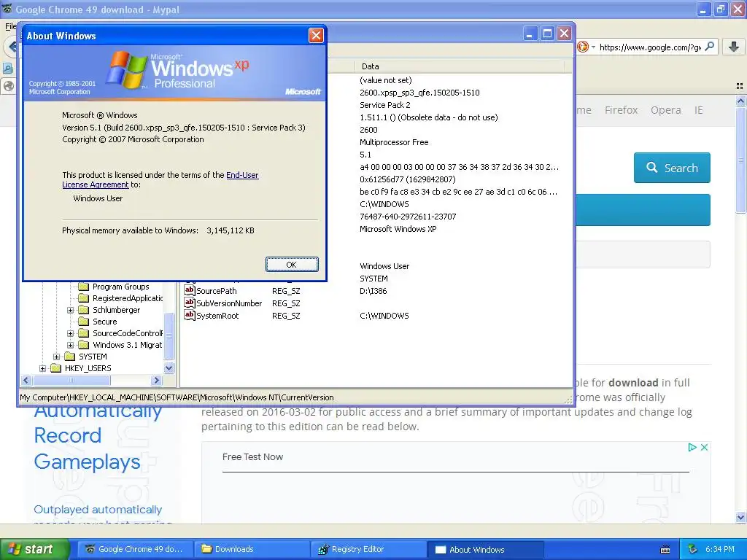This screenshot has width=747, height=560.
Task: Click the blue Search button on webpage
Action: coord(672,168)
